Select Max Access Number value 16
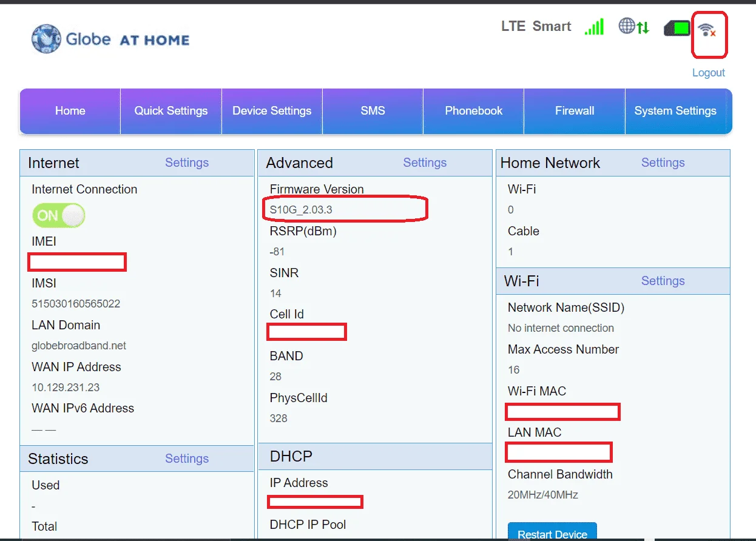The image size is (756, 541). (513, 370)
